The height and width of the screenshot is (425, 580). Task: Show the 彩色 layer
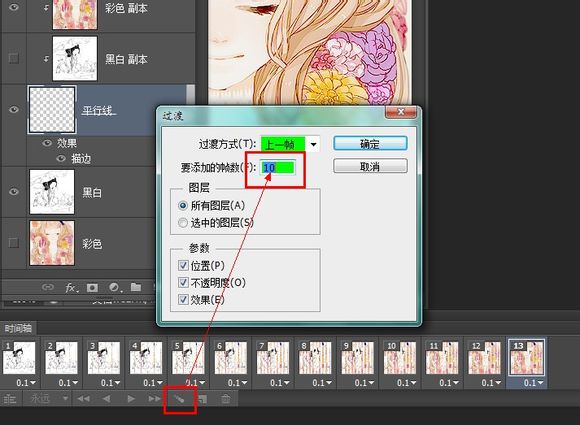click(x=14, y=243)
